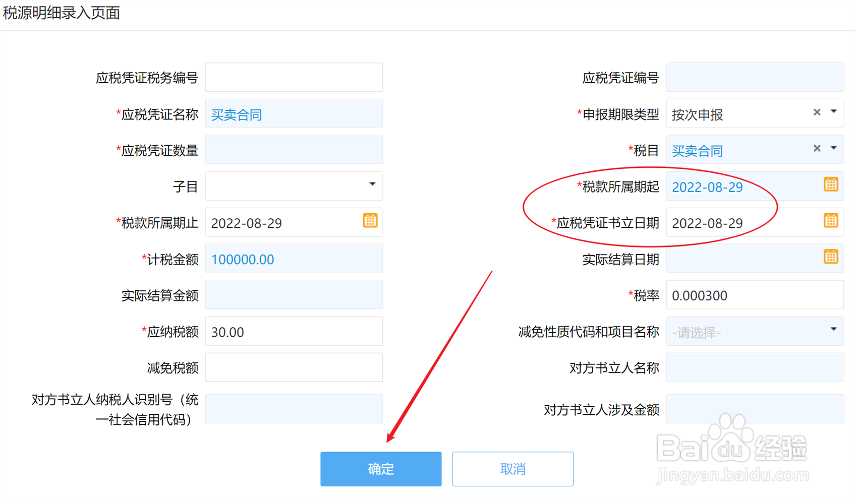Open the calendar for 税款所属期起
855x504 pixels.
(x=830, y=184)
